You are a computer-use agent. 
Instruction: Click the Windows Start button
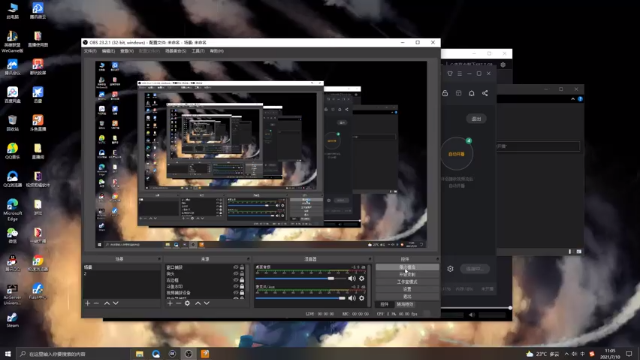point(8,354)
